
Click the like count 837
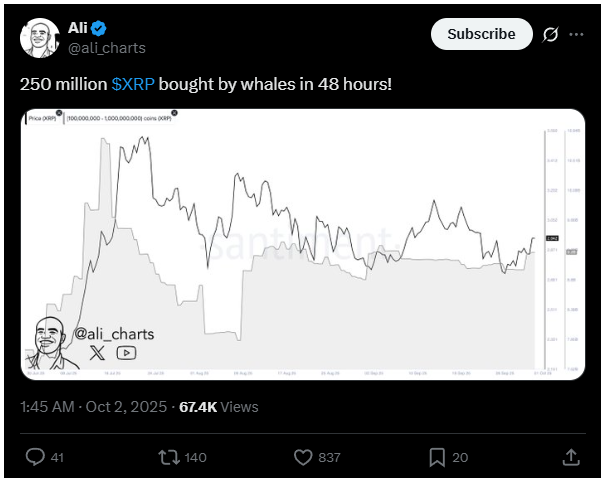(x=330, y=457)
